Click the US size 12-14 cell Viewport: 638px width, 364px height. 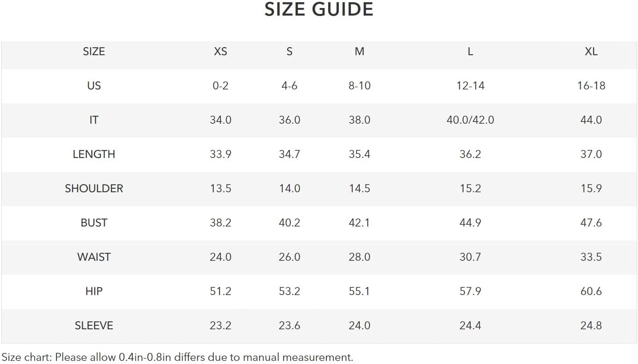pos(470,85)
